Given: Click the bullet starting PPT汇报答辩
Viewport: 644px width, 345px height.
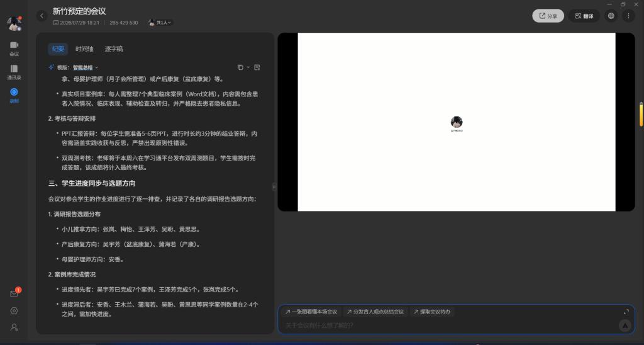Looking at the screenshot, I should [160, 138].
